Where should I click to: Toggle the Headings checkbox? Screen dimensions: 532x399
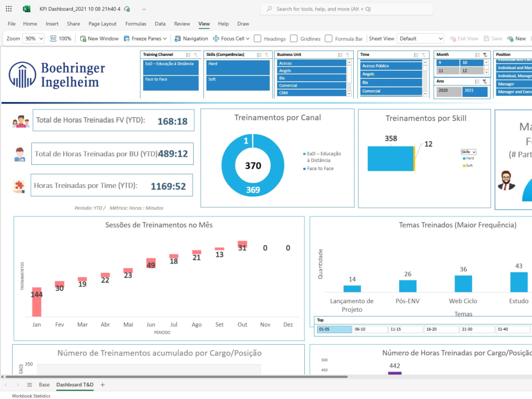(x=257, y=38)
